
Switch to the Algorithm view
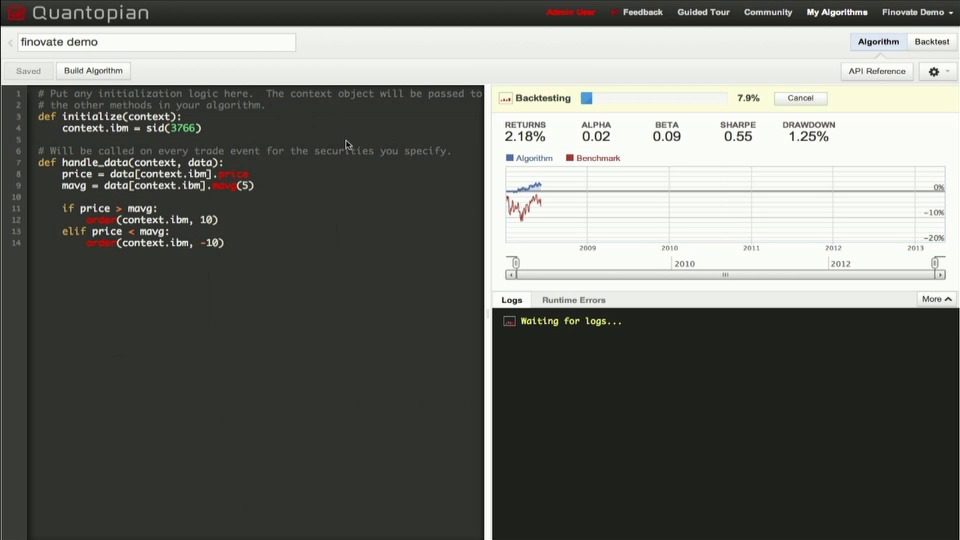(x=878, y=42)
